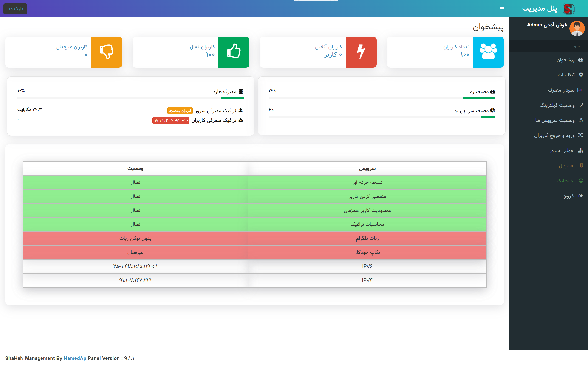Click the red حذف ترافیک کل کاربران button
Viewport: 588px width, 367px height.
click(x=171, y=120)
